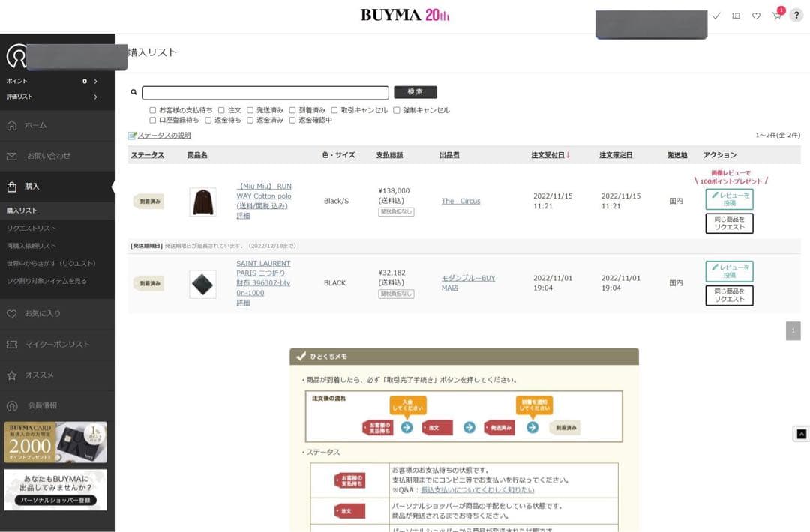Click the checkmark icon in header
The height and width of the screenshot is (532, 810).
point(716,16)
